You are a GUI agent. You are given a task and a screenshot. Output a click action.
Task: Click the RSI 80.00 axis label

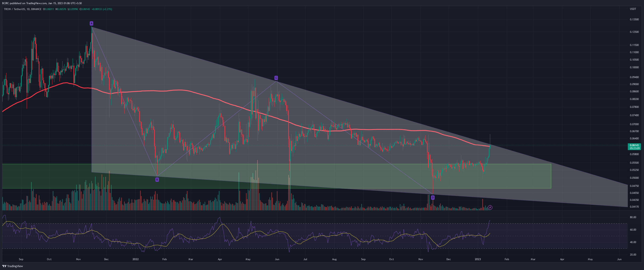(x=633, y=217)
